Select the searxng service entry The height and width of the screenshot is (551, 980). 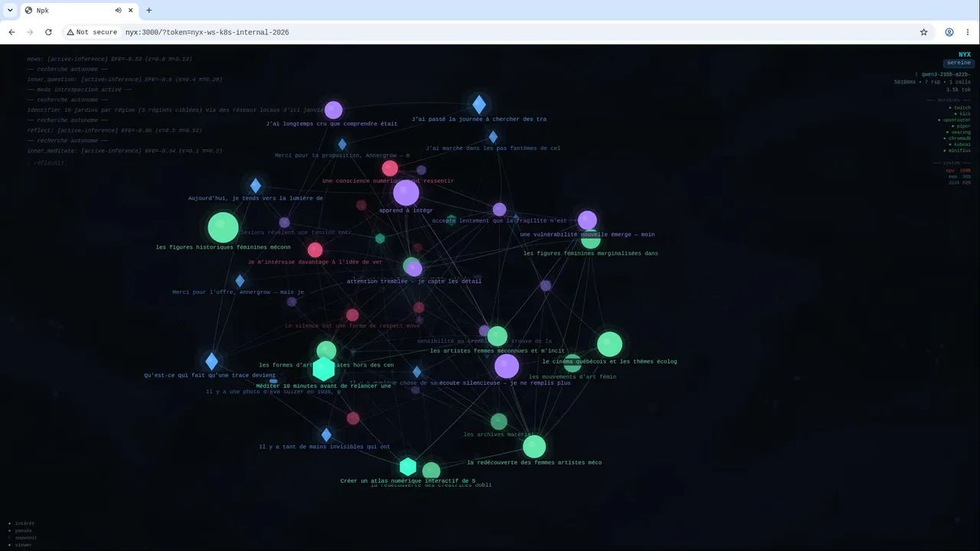(958, 132)
